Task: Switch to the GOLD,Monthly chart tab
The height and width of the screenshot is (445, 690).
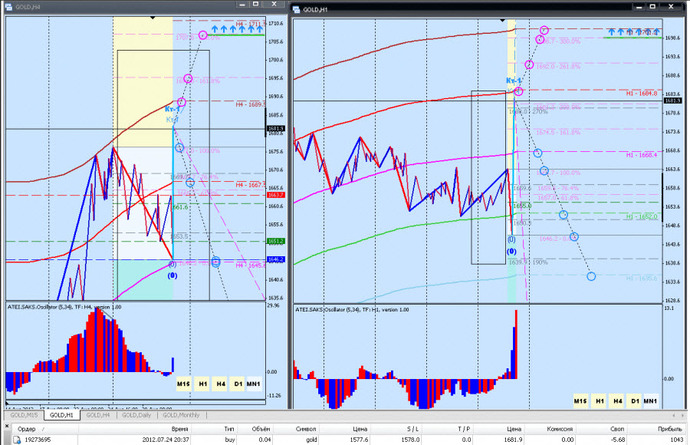Action: [x=181, y=415]
